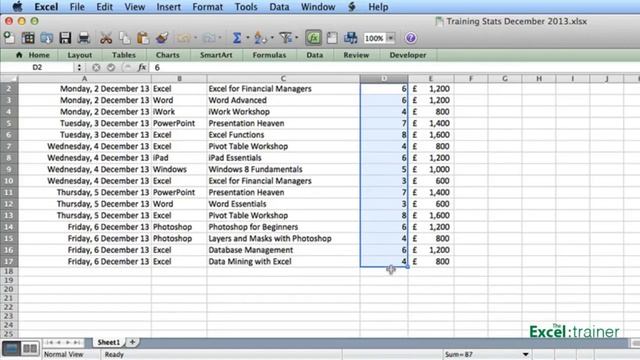This screenshot has width=640, height=360.
Task: Switch to the Charts tab
Action: (x=167, y=55)
